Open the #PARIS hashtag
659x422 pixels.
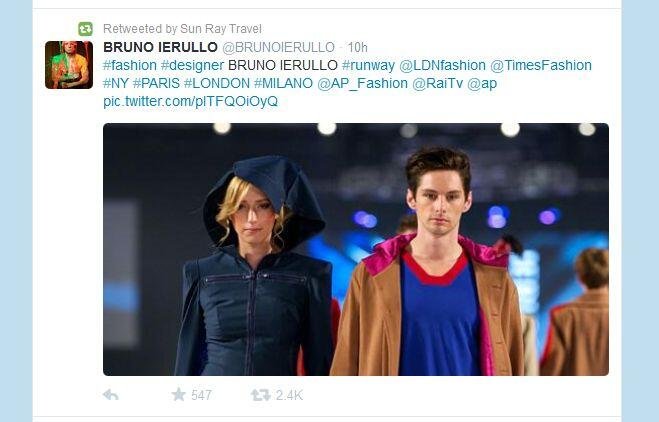[156, 83]
